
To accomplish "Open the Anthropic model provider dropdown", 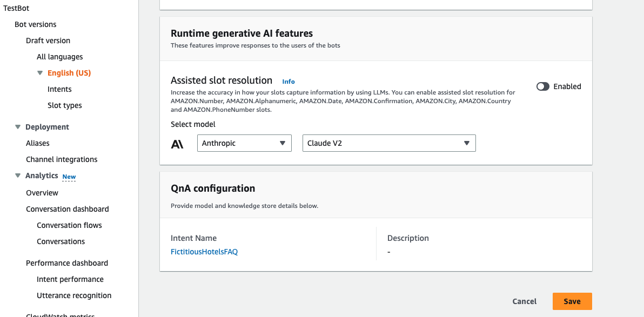I will 244,143.
